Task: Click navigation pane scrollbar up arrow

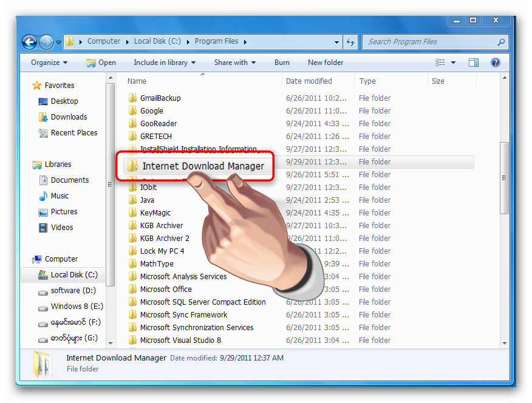Action: (x=111, y=78)
